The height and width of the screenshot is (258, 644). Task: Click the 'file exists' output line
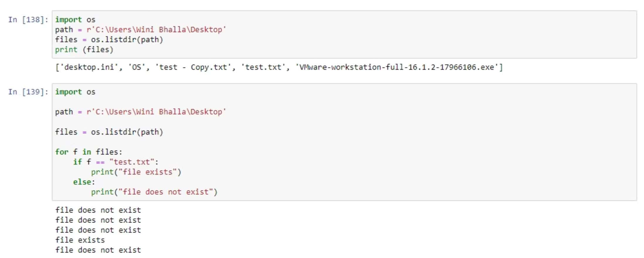click(x=80, y=240)
